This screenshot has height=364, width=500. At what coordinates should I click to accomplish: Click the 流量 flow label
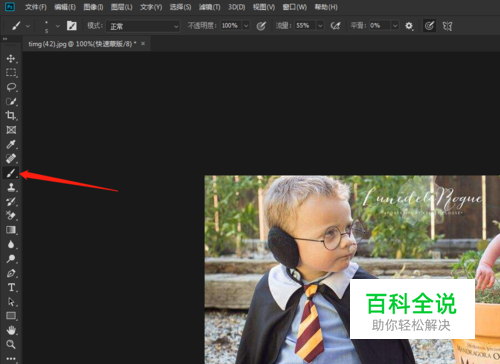tap(284, 26)
